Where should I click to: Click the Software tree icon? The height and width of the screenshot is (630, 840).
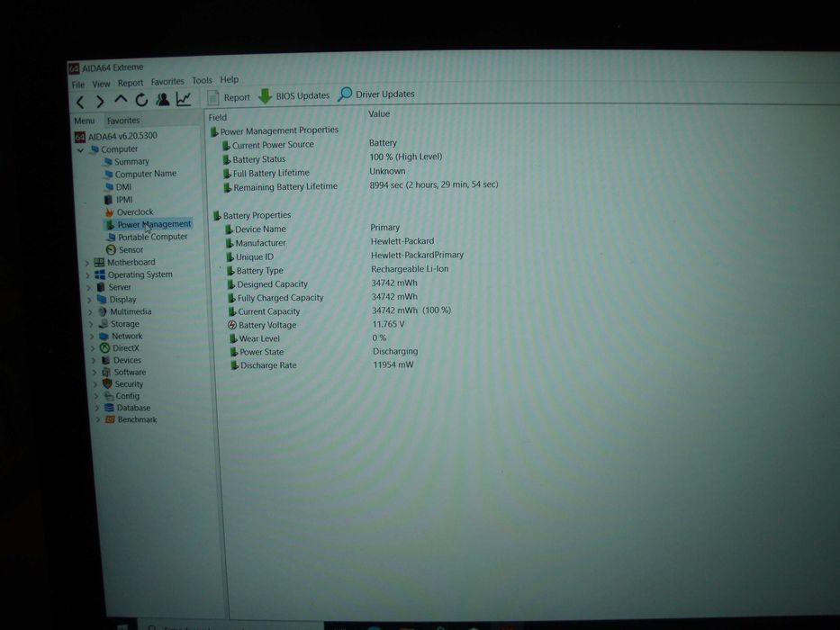tap(106, 373)
